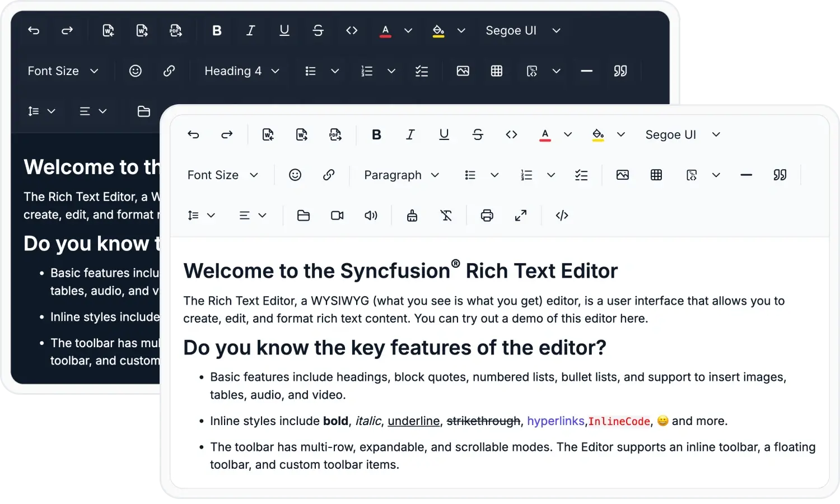Click Import Word icon in light editor
The width and height of the screenshot is (840, 504).
(x=268, y=135)
